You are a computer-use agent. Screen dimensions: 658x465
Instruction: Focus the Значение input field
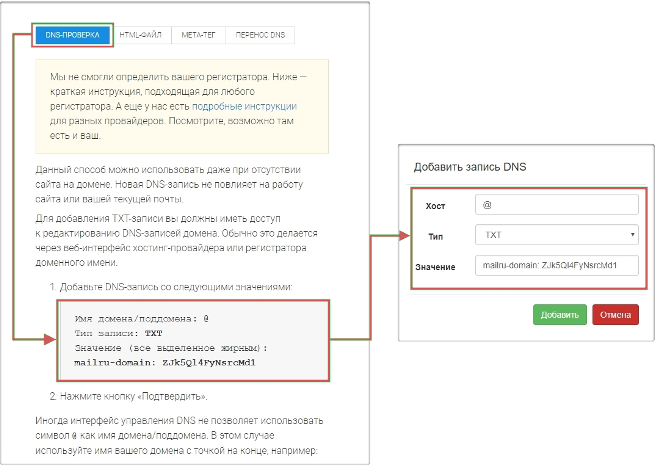(x=557, y=266)
